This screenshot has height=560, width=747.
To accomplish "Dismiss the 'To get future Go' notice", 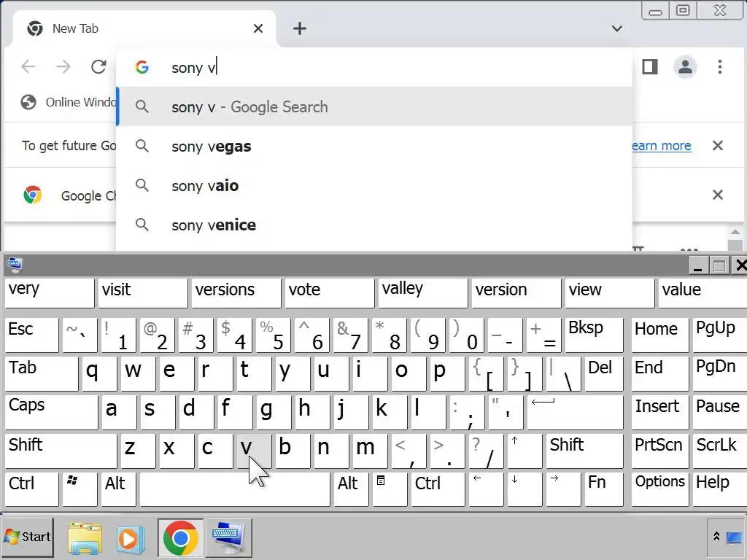I will pos(718,145).
